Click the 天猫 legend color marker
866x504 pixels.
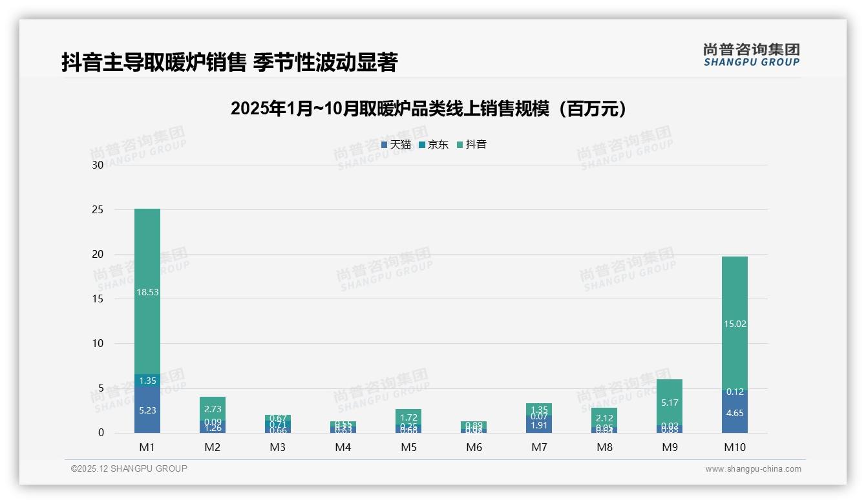point(385,144)
